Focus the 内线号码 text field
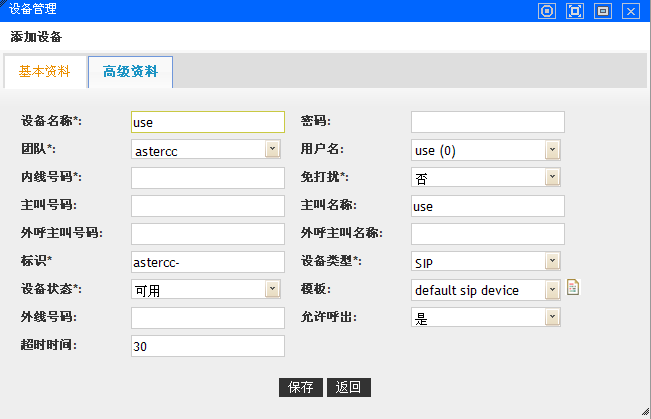 208,177
